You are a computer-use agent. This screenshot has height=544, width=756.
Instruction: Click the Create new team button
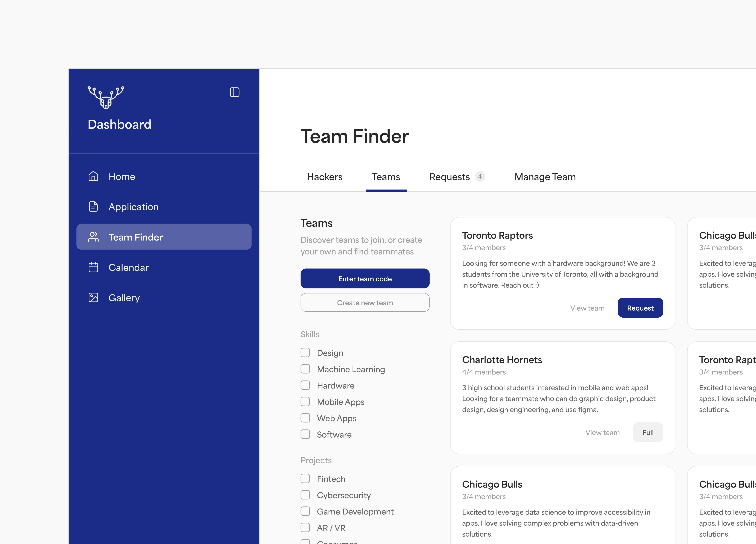click(x=365, y=302)
